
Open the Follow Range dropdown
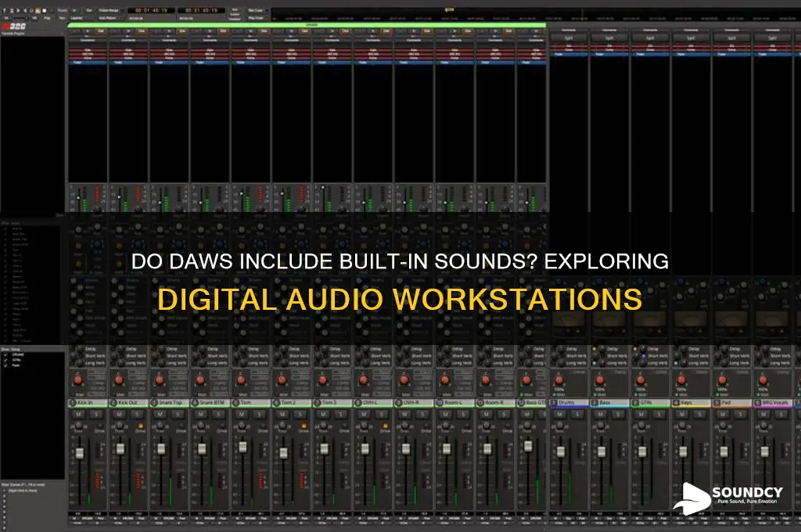coord(111,11)
